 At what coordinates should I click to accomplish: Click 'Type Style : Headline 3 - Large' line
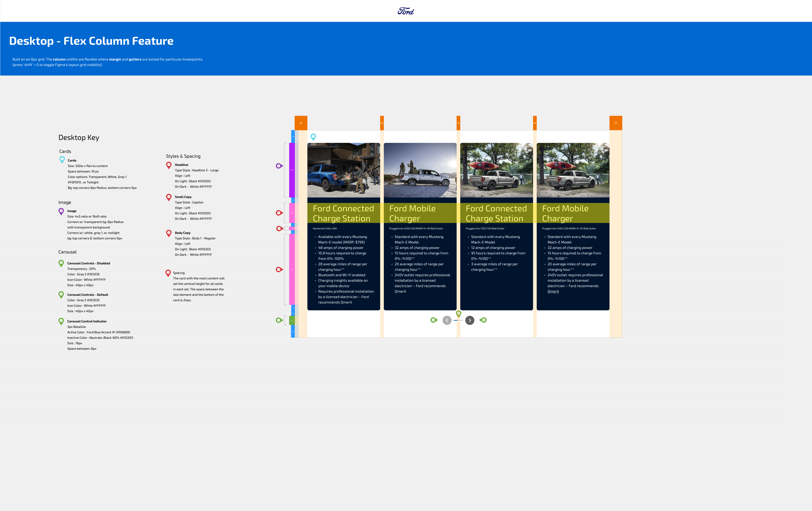click(x=197, y=170)
